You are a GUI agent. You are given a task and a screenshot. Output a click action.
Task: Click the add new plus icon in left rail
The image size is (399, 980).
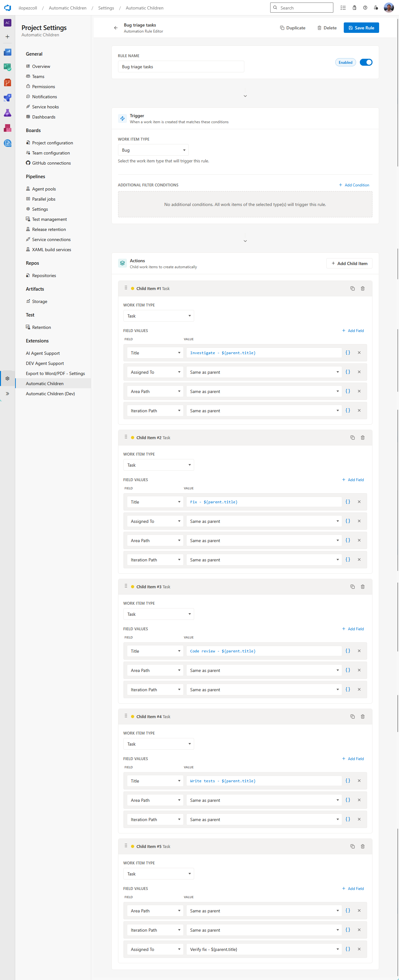coord(8,37)
